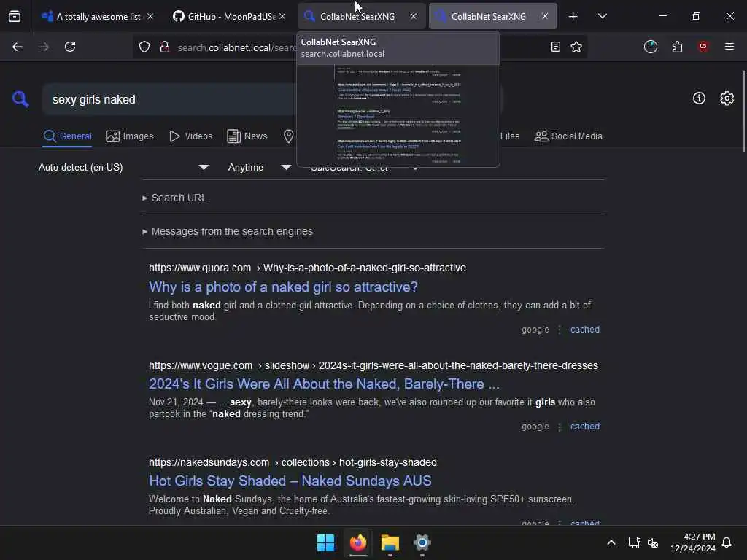Screen dimensions: 747x560
Task: Open network status tray icon
Action: coord(634,542)
